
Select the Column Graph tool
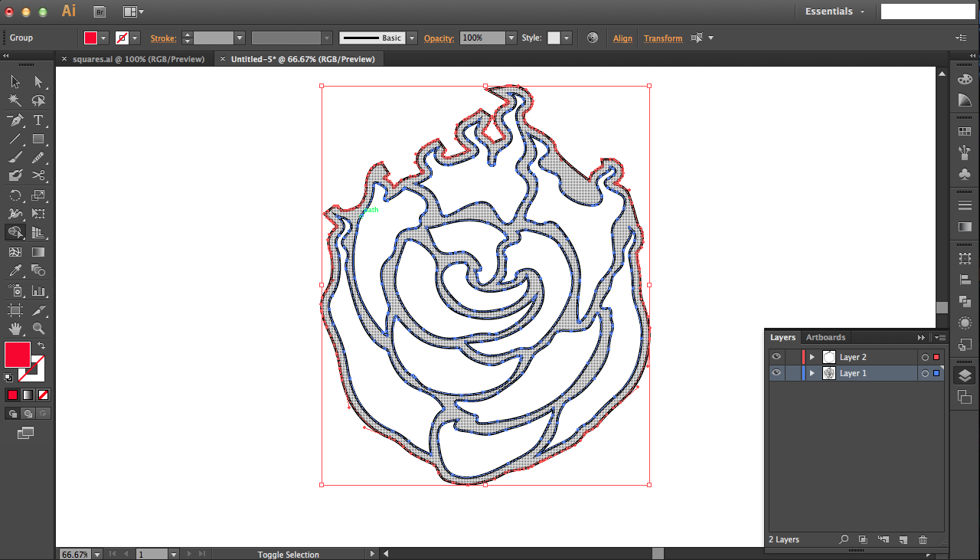coord(38,290)
